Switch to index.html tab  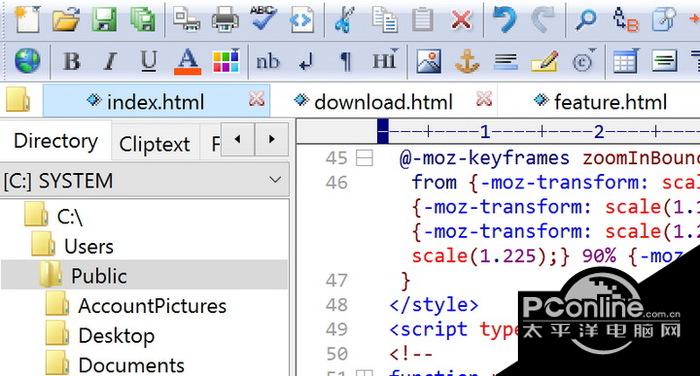tap(156, 101)
